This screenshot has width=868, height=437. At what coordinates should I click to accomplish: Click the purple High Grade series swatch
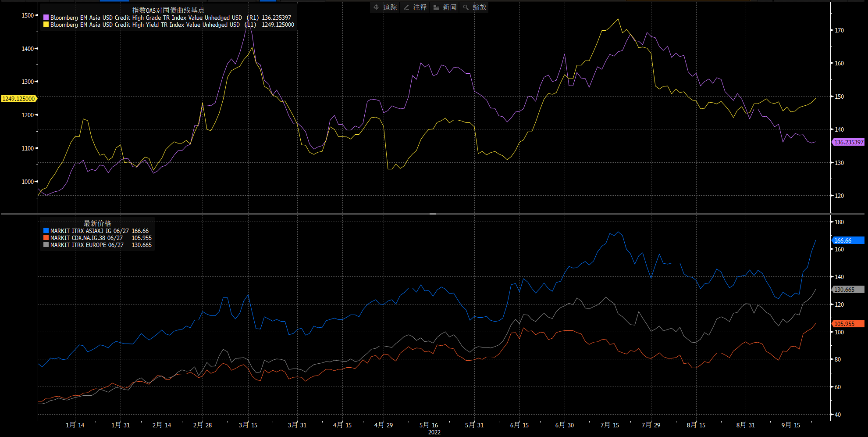point(46,18)
